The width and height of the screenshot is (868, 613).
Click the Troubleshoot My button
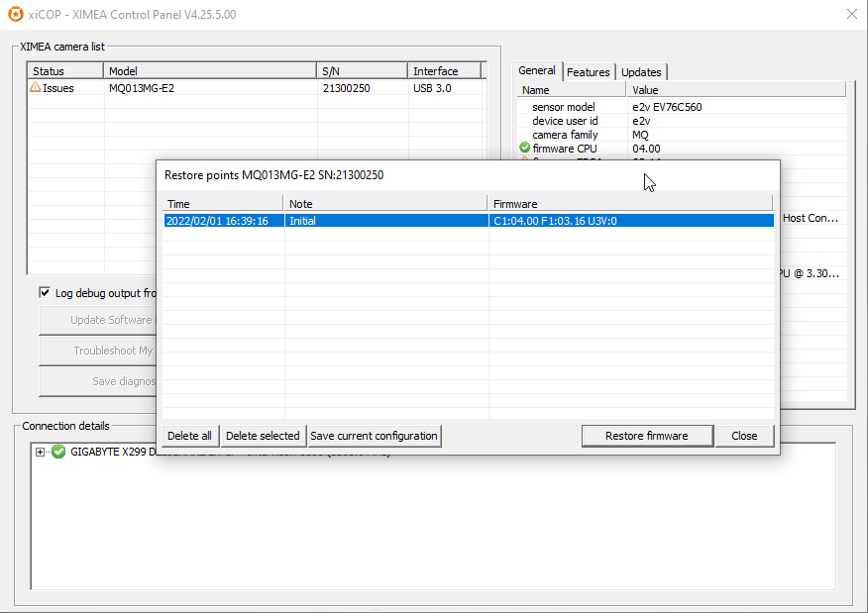98,351
